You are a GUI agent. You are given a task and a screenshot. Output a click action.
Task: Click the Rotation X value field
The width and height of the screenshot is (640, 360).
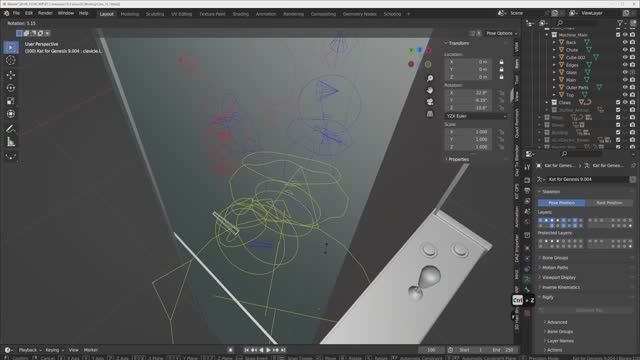coord(469,93)
